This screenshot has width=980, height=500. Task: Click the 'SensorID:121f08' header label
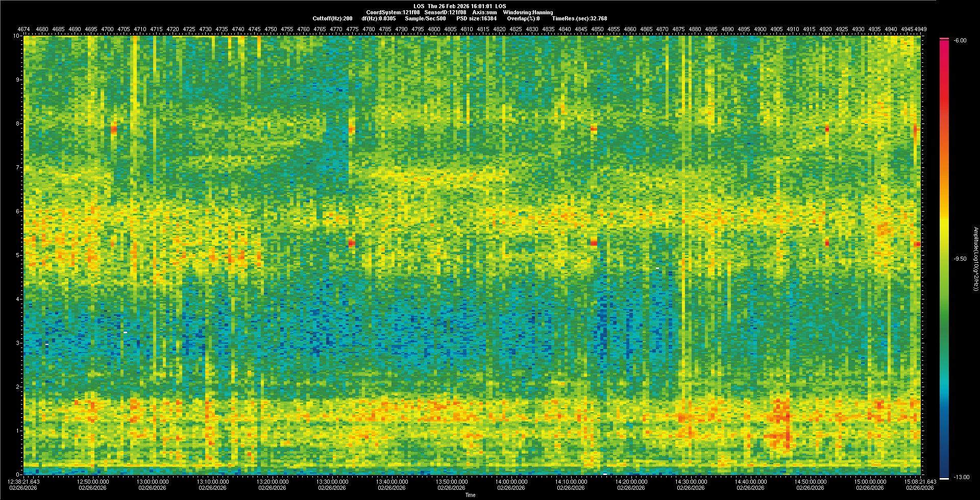(x=446, y=12)
